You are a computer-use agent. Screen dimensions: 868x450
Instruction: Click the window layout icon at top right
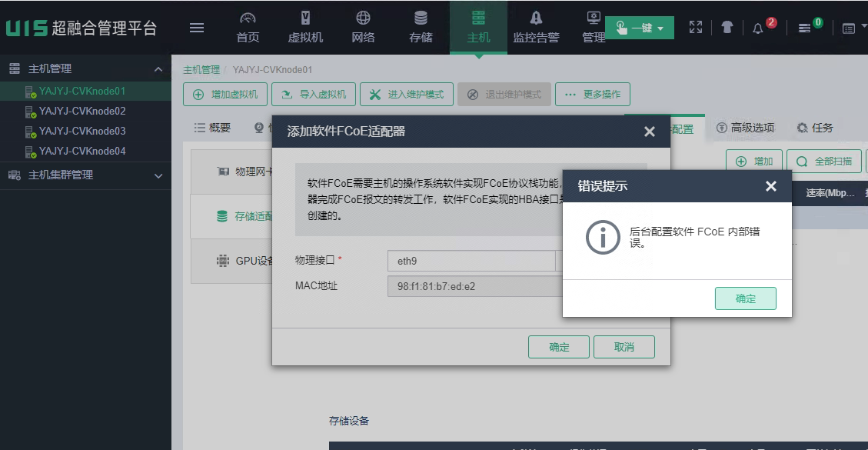pos(848,28)
